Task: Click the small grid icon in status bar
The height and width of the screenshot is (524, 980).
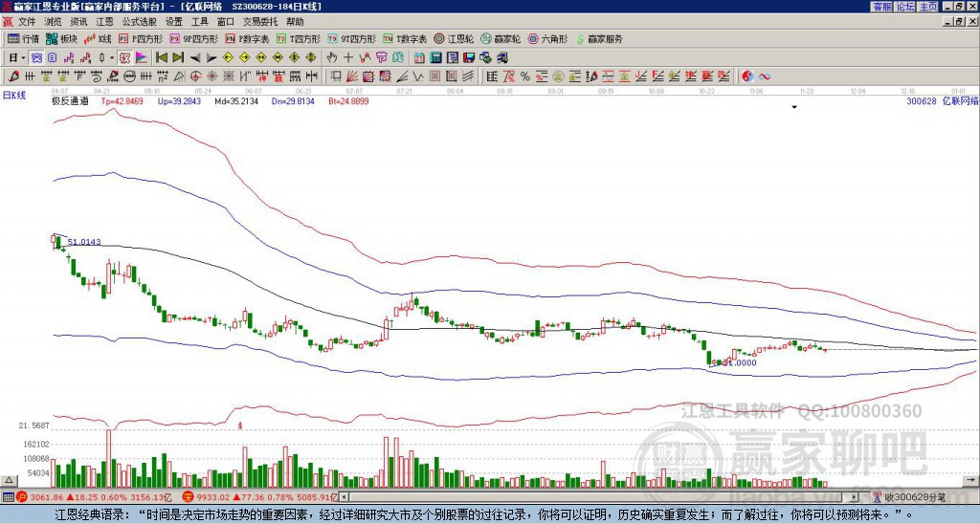Action: coord(8,497)
